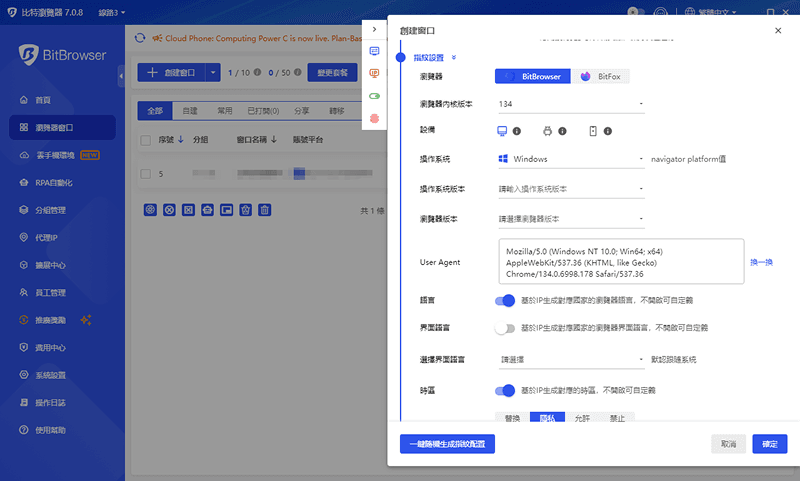This screenshot has width=800, height=481.
Task: Click the red bug icon in the side strip
Action: click(375, 118)
